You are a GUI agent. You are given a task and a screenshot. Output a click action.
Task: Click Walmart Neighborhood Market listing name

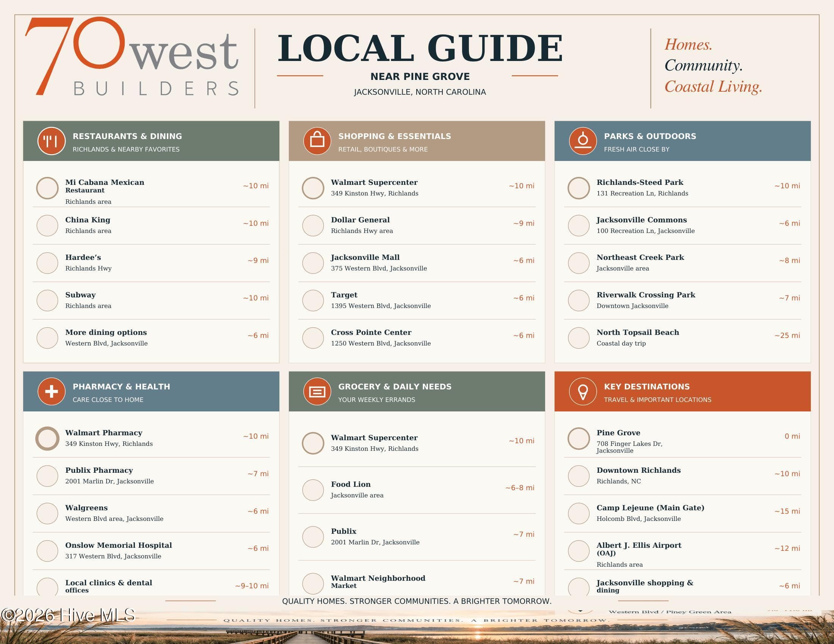coord(378,581)
